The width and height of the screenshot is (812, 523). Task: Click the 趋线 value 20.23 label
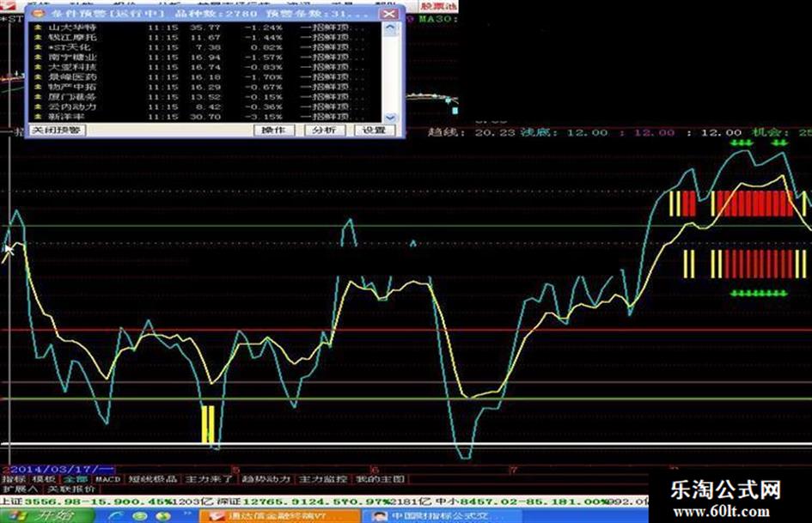point(495,132)
